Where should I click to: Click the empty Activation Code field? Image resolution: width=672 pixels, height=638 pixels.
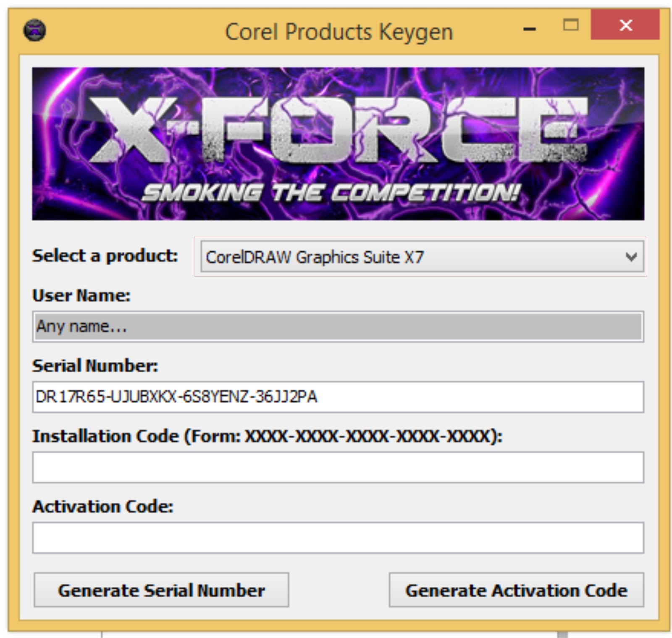(338, 538)
